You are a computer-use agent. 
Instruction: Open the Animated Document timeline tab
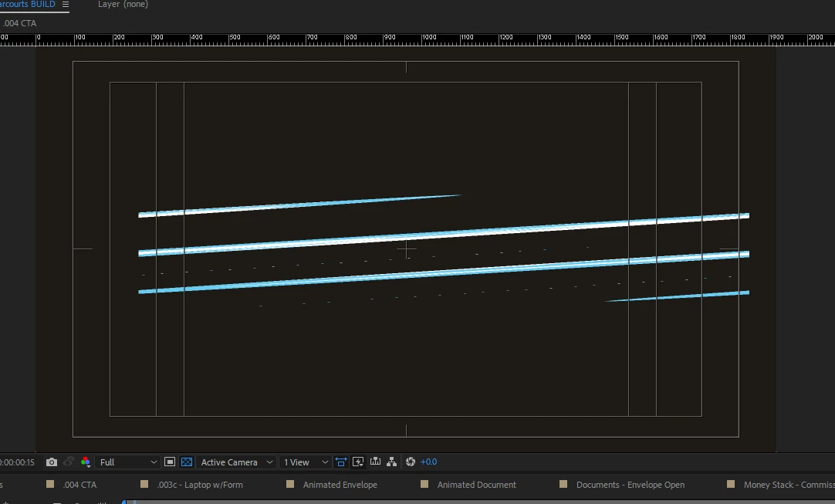477,485
